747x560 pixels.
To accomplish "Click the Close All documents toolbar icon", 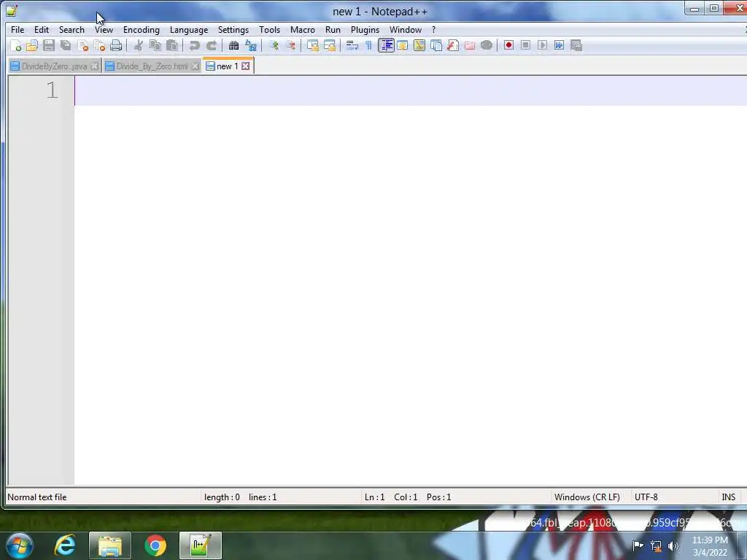I will pyautogui.click(x=99, y=46).
